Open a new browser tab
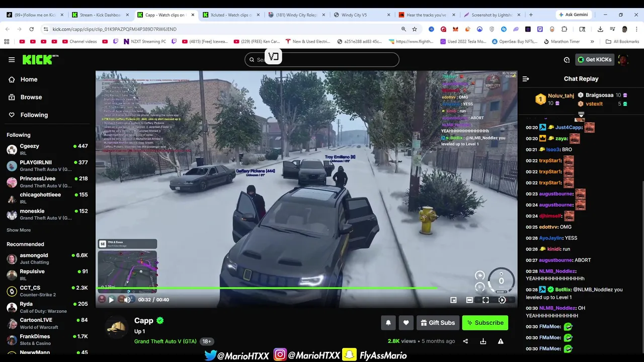644x362 pixels. click(x=531, y=15)
